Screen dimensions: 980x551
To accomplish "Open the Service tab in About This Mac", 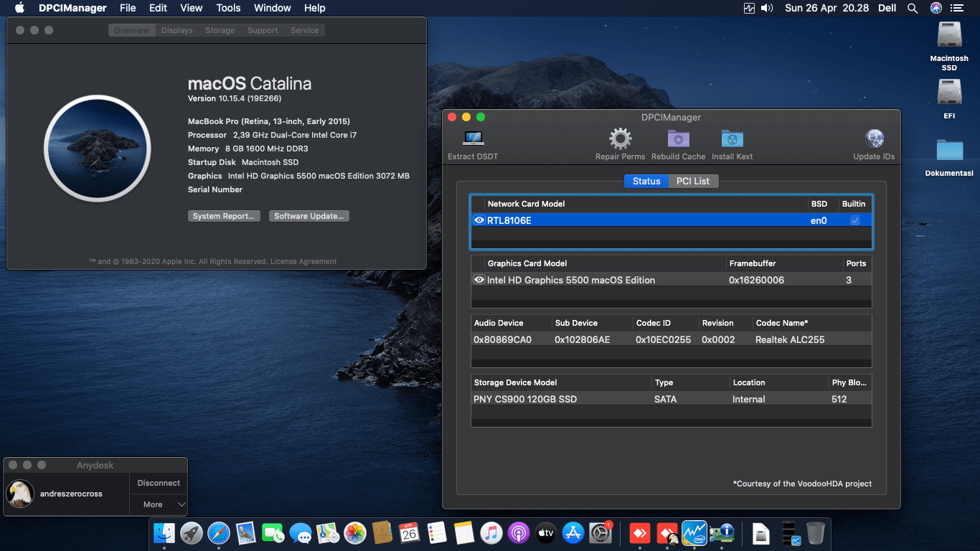I will (x=304, y=30).
